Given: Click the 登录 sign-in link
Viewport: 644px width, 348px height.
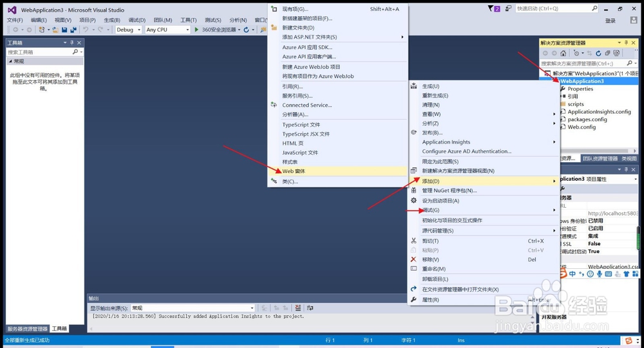Looking at the screenshot, I should [611, 21].
